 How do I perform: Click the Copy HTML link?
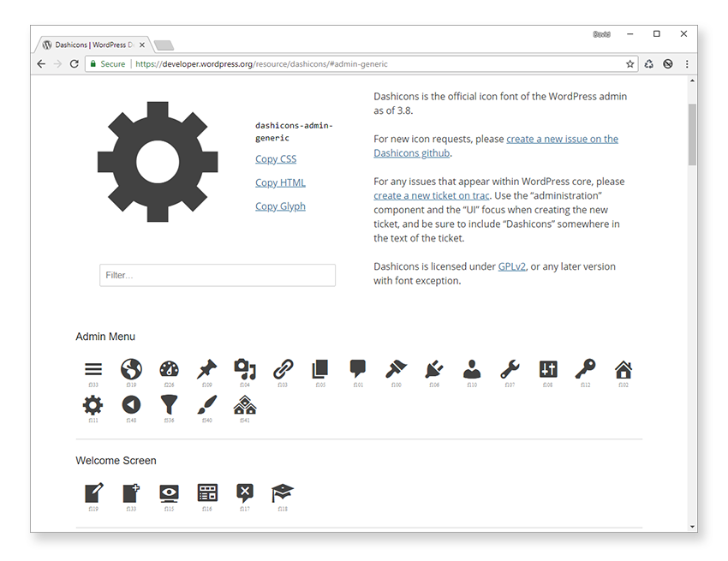click(x=280, y=182)
